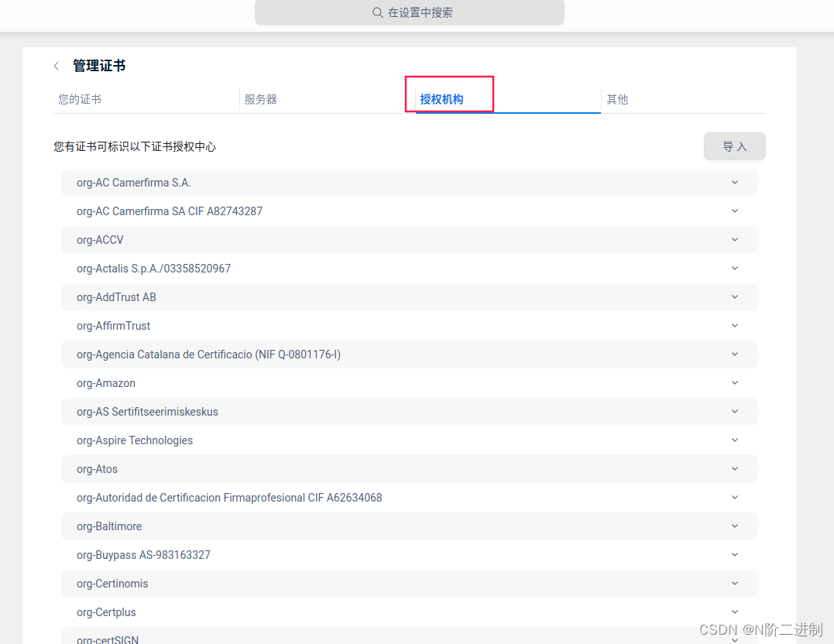834x644 pixels.
Task: Click the org-AffirmTrust text
Action: click(x=113, y=326)
